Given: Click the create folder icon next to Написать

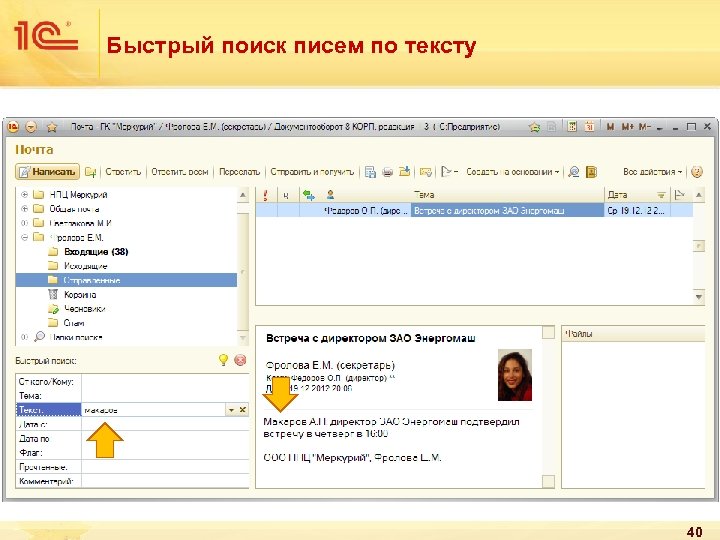Looking at the screenshot, I should (x=91, y=172).
